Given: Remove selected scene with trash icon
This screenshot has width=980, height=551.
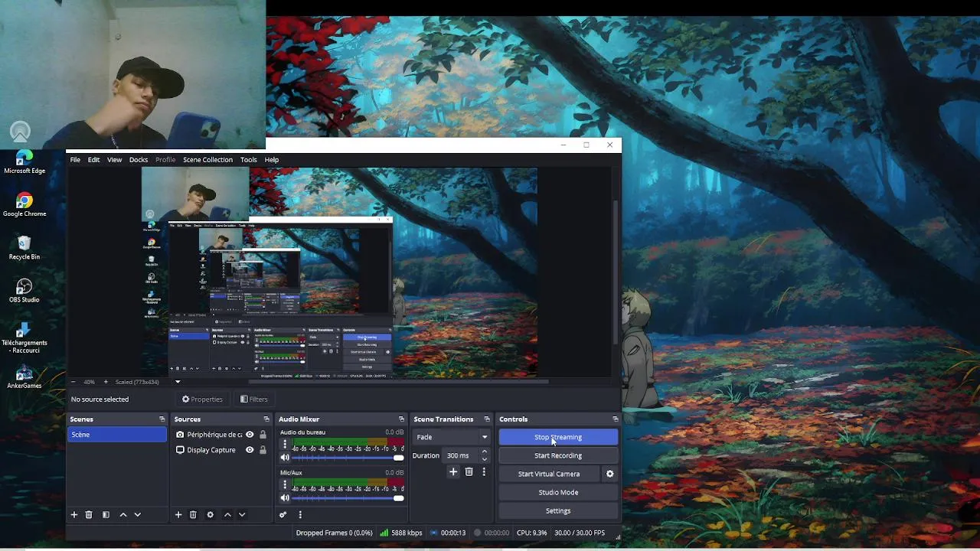Looking at the screenshot, I should (89, 515).
